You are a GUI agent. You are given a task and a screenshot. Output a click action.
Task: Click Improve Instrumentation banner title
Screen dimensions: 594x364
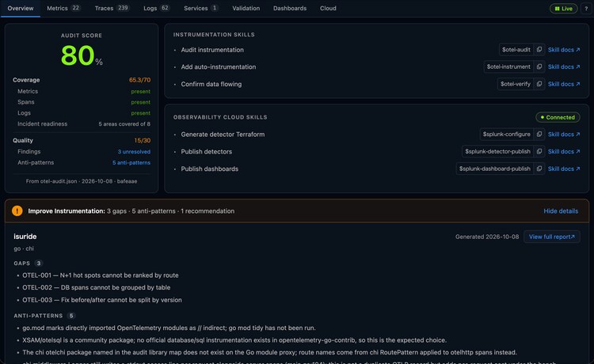[67, 211]
